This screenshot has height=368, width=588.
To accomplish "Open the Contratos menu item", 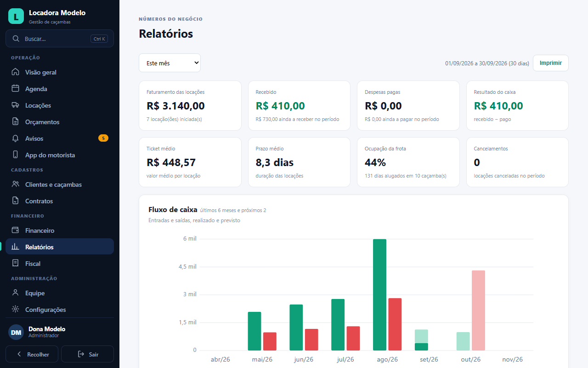I will point(60,201).
